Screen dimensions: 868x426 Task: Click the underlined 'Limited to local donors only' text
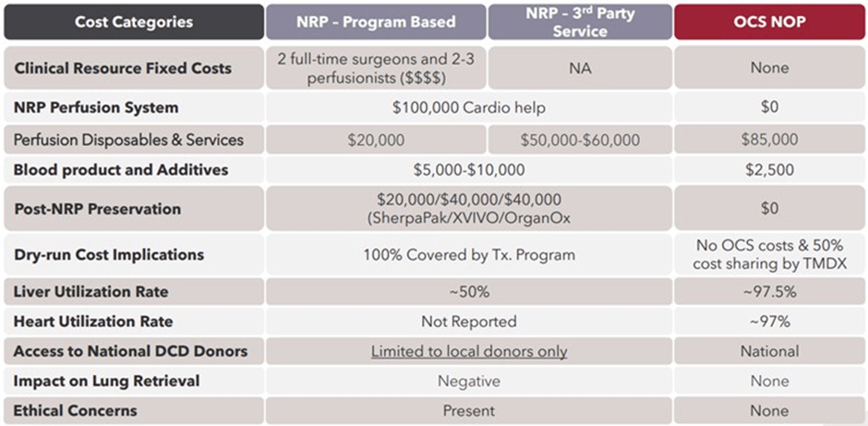coord(469,351)
